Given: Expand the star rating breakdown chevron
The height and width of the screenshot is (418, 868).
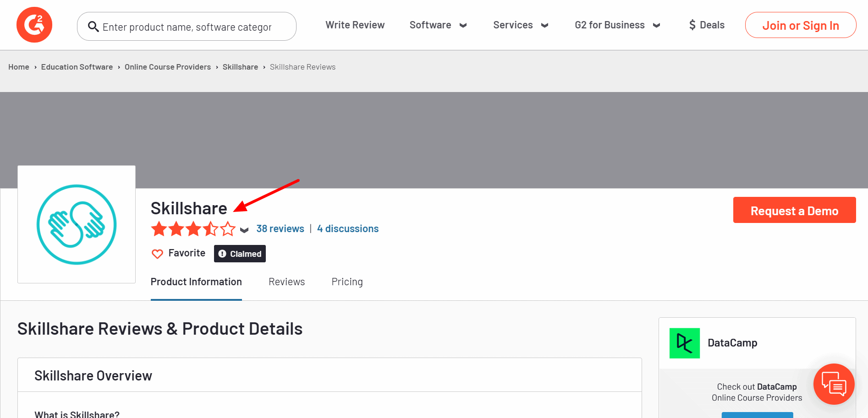Looking at the screenshot, I should coord(244,230).
